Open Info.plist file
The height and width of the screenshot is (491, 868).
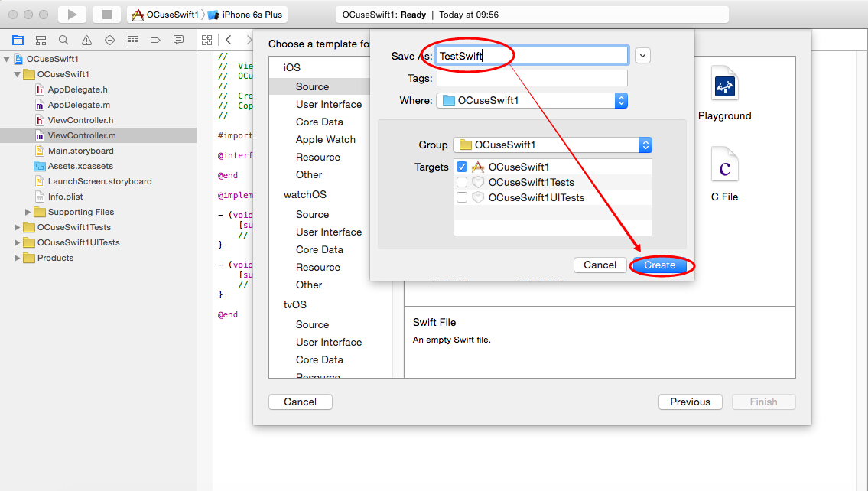(65, 197)
